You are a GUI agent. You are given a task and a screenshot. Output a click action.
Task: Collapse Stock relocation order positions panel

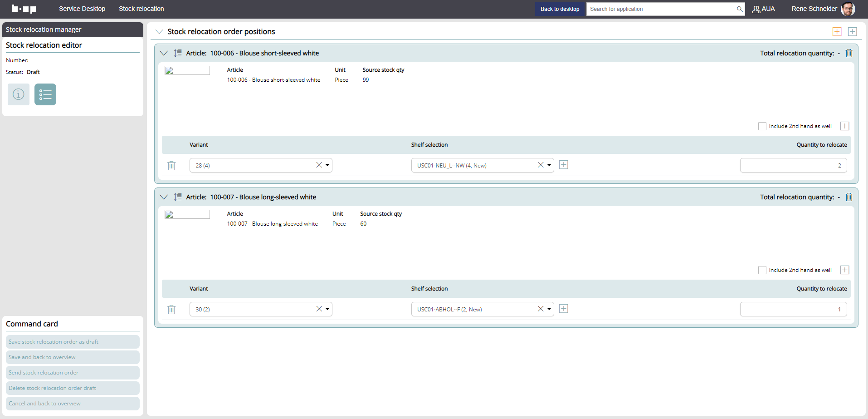pos(159,31)
